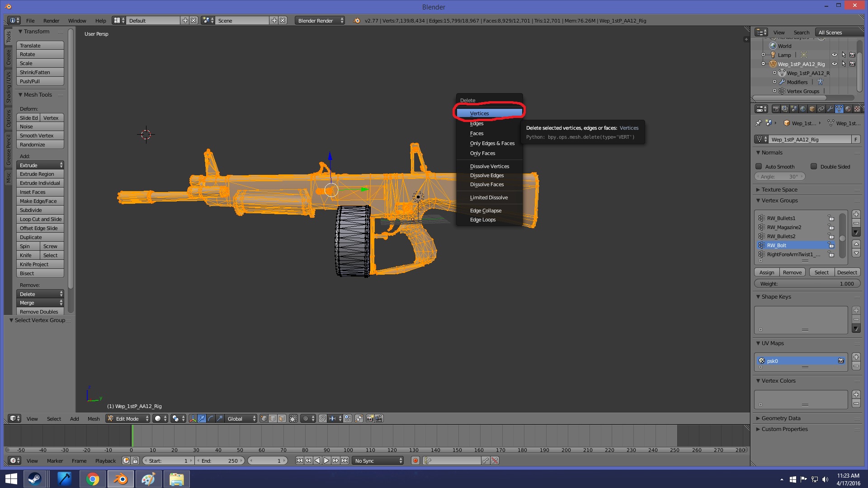Click the limit selection to visible icon
Viewport: 868px width, 488px height.
coord(293,418)
